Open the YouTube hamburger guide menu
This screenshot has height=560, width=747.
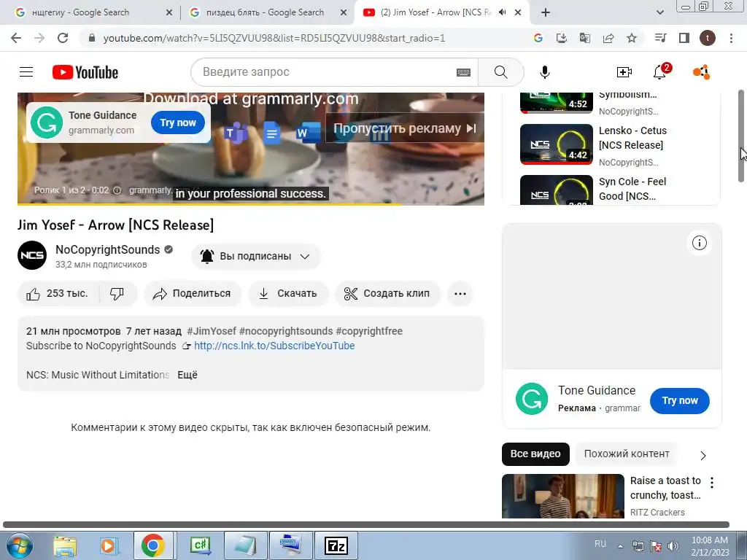(x=26, y=72)
